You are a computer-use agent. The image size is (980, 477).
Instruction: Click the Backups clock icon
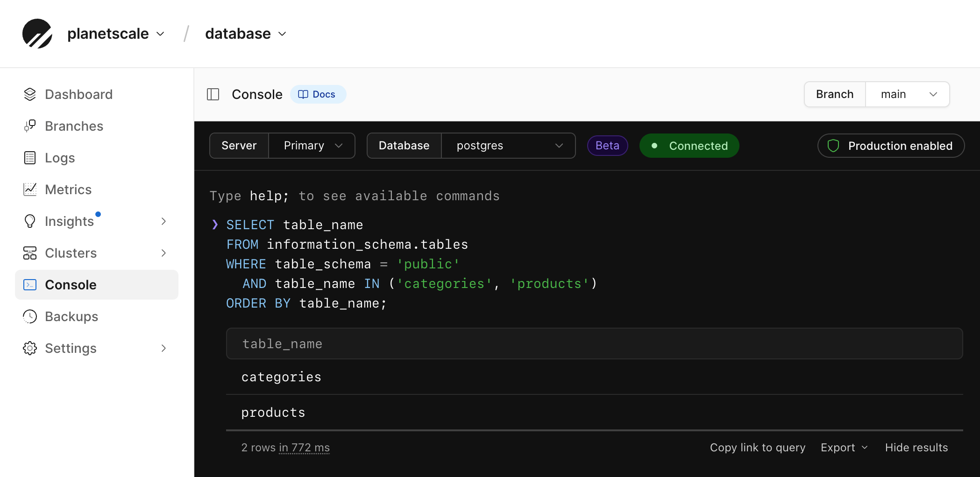click(x=30, y=316)
